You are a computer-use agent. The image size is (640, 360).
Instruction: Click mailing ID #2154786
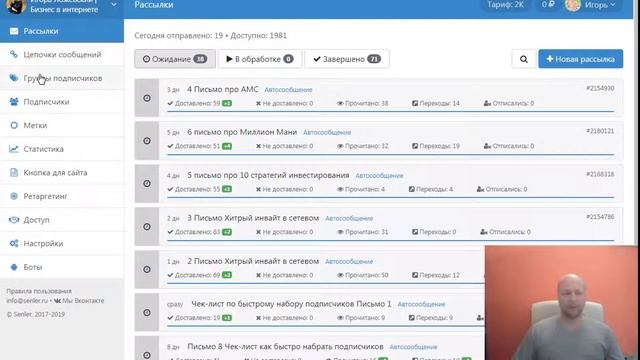[600, 217]
